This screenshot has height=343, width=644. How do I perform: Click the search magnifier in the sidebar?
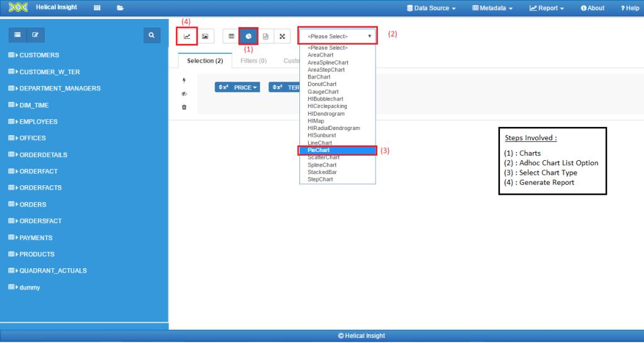point(152,35)
